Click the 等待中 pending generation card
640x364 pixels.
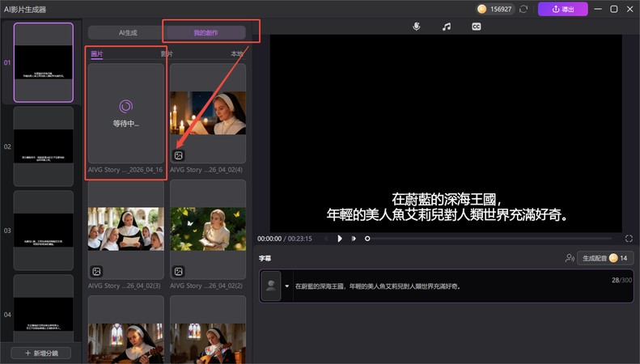pos(125,113)
